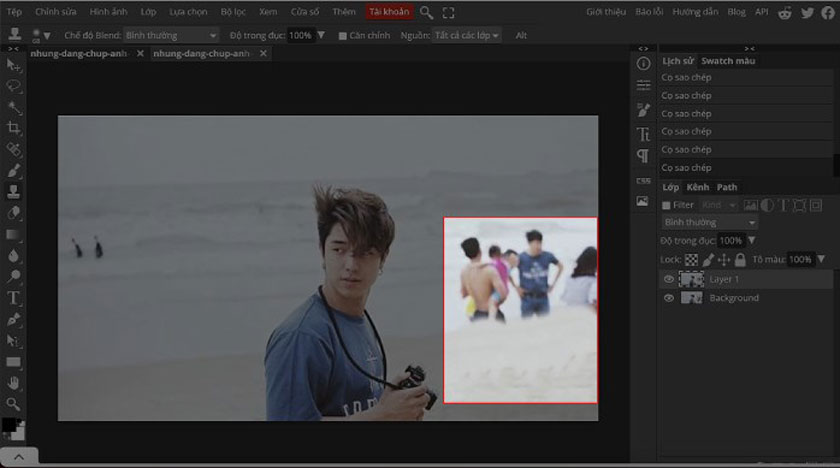Toggle lock all padlock icon
The image size is (840, 468).
click(740, 260)
